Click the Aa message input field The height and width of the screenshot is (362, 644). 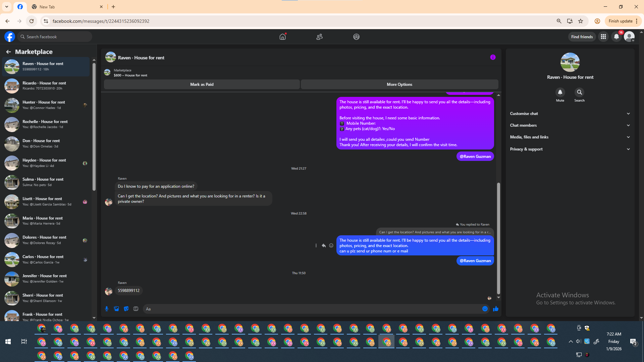(x=312, y=309)
